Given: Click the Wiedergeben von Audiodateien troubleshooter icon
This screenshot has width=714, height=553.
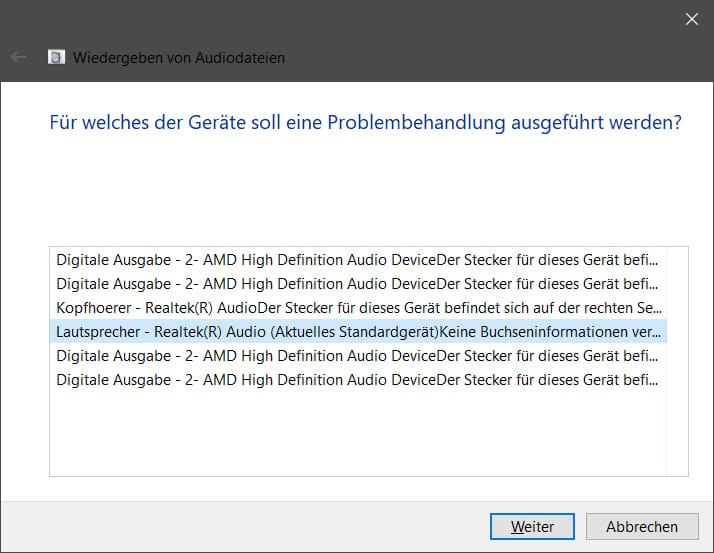Looking at the screenshot, I should point(56,57).
